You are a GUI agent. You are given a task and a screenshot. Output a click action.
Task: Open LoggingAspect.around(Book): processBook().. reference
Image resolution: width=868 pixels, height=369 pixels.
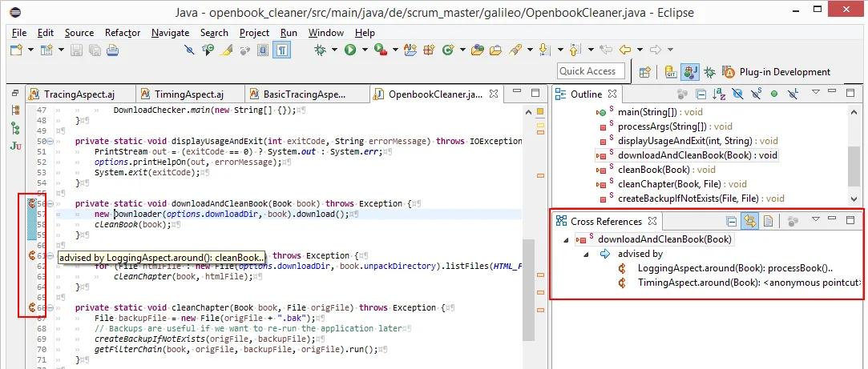click(735, 268)
